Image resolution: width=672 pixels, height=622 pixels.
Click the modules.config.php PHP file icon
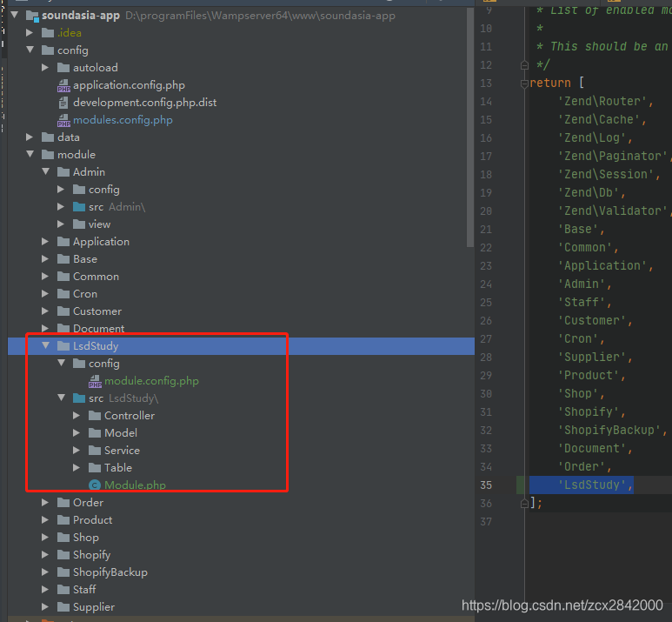[x=63, y=120]
